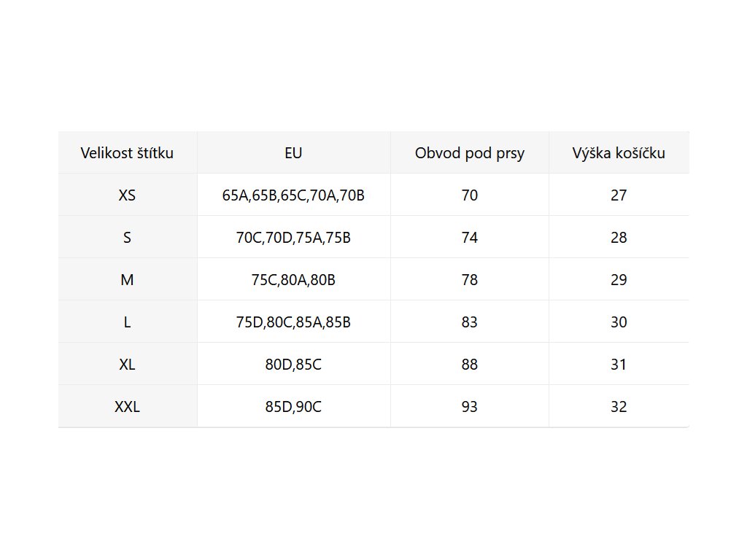Image resolution: width=747 pixels, height=560 pixels.
Task: Select the M size row label
Action: [x=127, y=280]
